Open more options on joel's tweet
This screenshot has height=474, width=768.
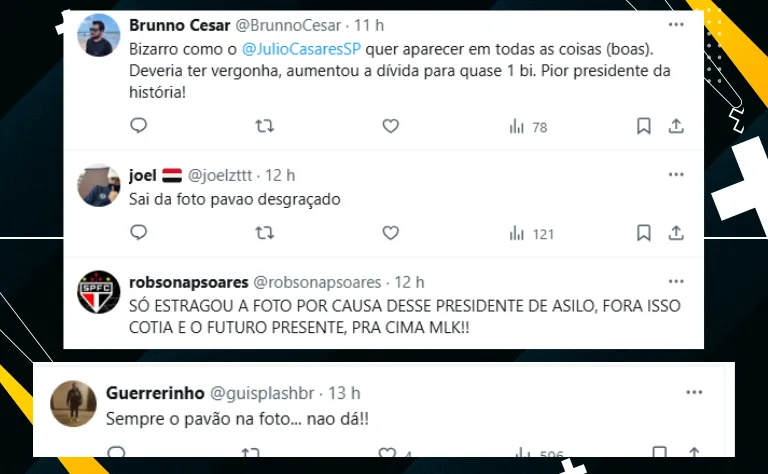tap(676, 175)
